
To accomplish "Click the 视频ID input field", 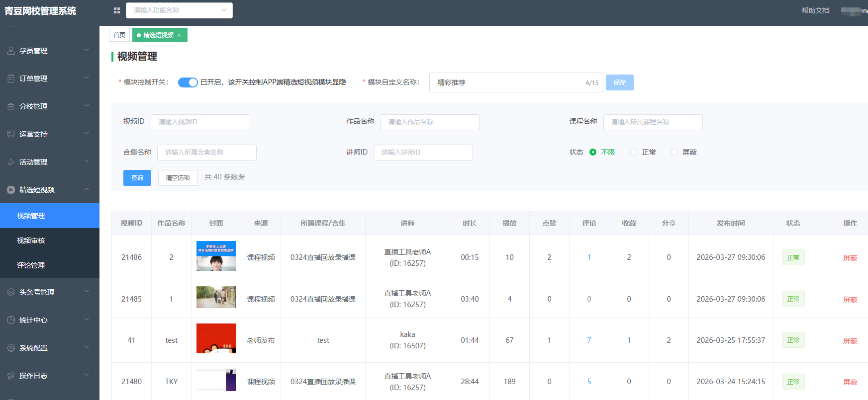I will pyautogui.click(x=200, y=122).
